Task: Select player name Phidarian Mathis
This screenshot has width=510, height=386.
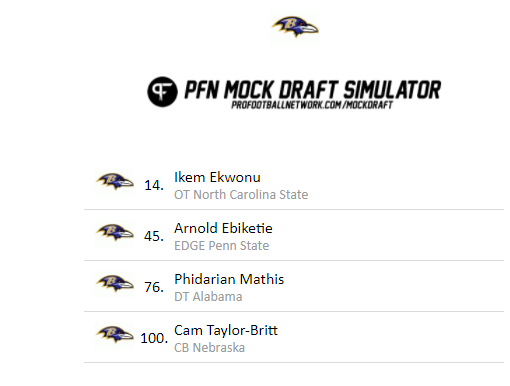Action: coord(229,279)
